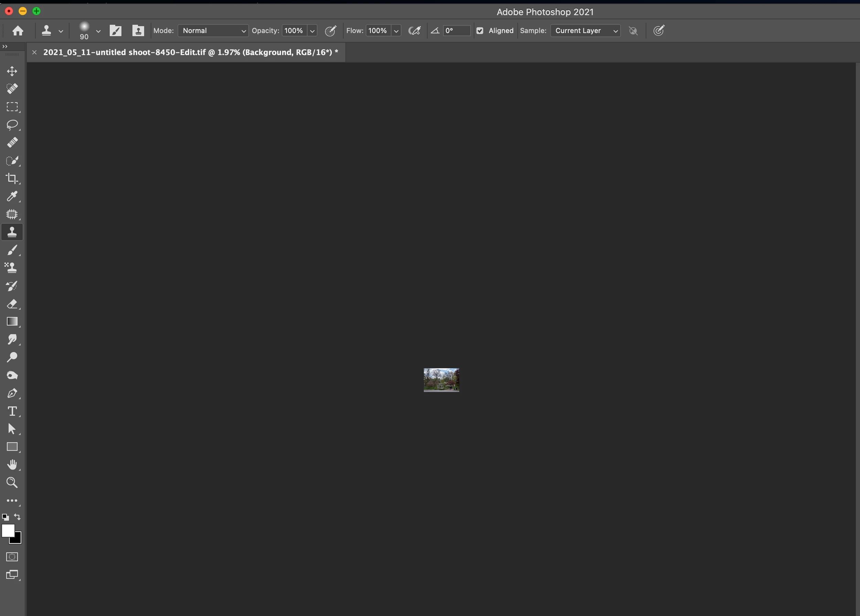Select the Lasso tool
The height and width of the screenshot is (616, 860).
pos(12,125)
